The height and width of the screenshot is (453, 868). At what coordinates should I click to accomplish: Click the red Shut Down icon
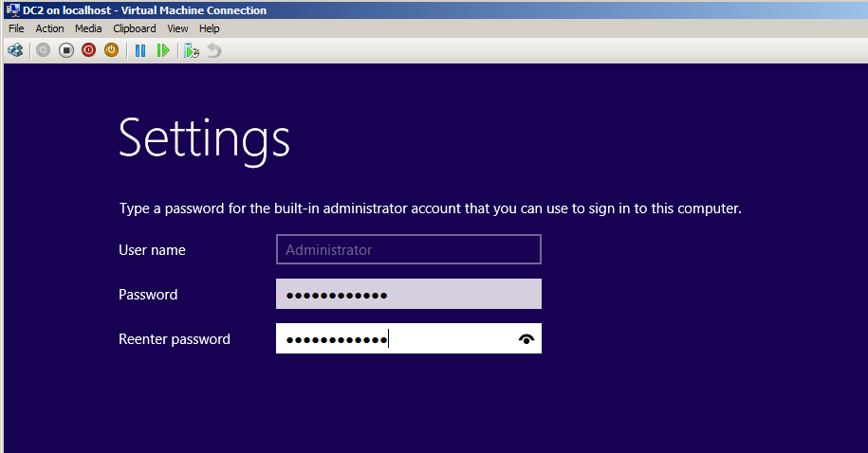(x=88, y=50)
